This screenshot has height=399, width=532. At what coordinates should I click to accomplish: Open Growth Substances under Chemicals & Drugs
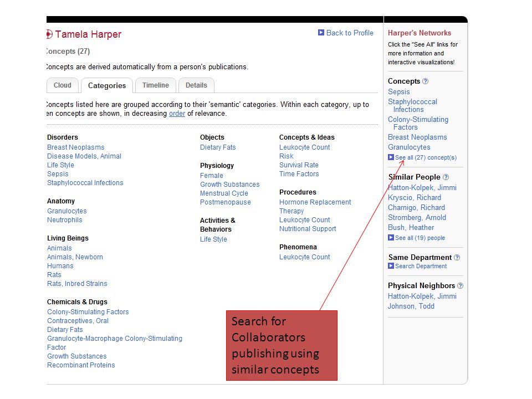(76, 356)
